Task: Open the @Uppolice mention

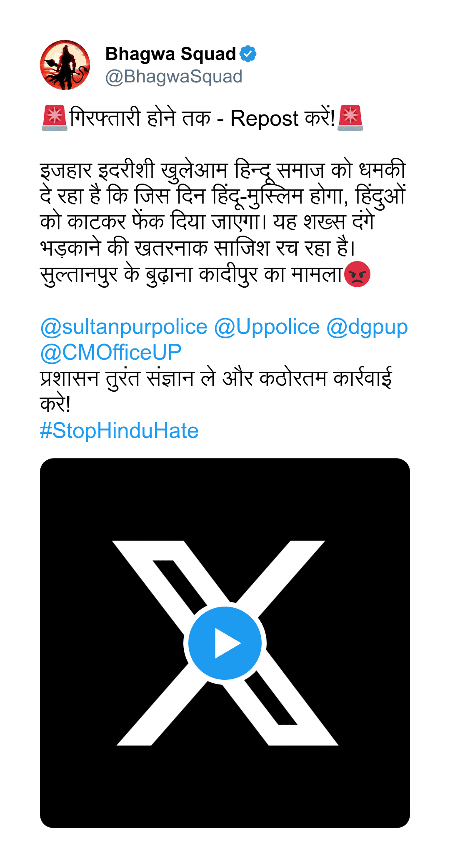Action: click(267, 327)
